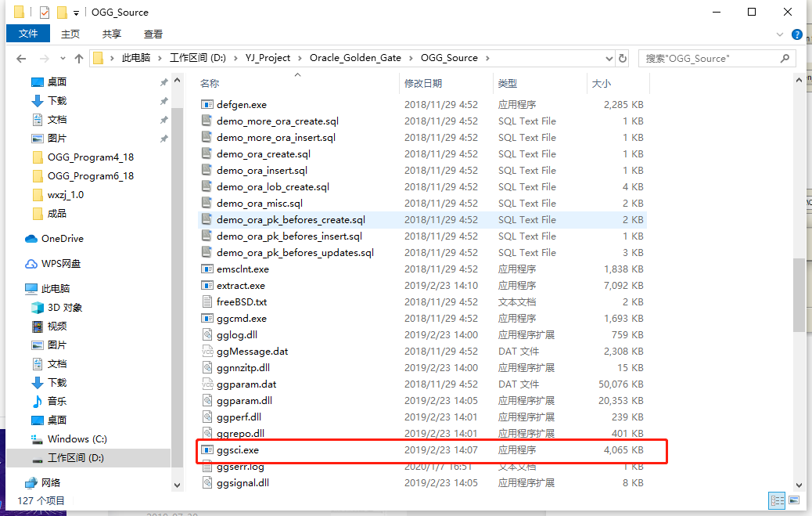
Task: Select Windows (C:) drive
Action: (x=77, y=438)
